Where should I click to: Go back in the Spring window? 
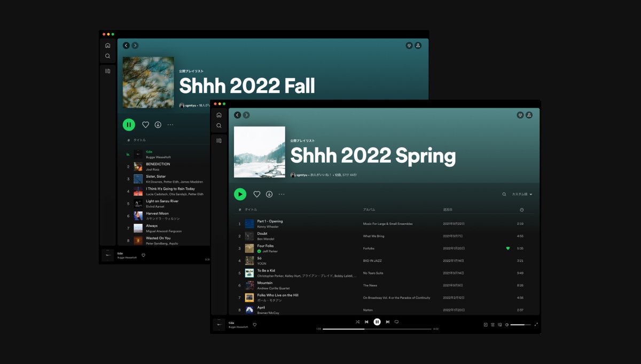pyautogui.click(x=238, y=115)
